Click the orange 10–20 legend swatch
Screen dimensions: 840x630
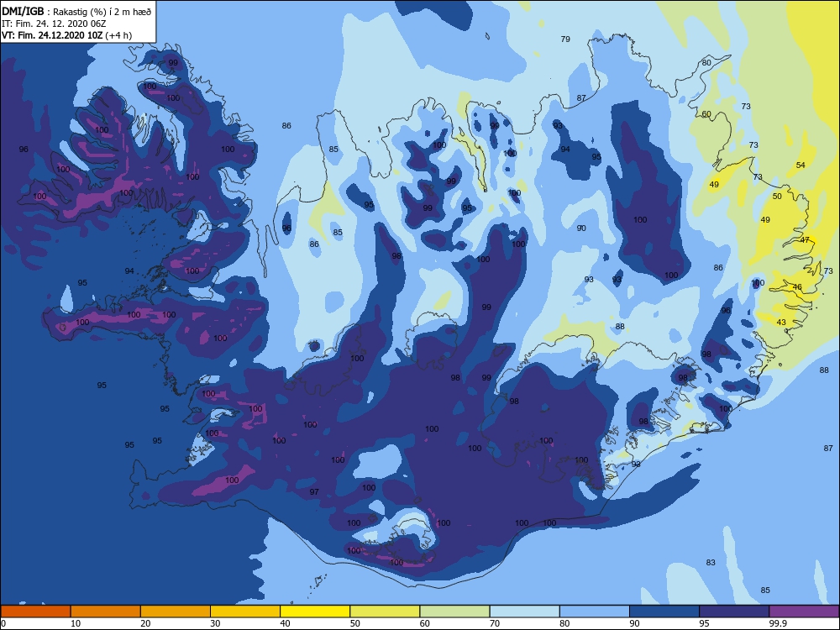[106, 612]
